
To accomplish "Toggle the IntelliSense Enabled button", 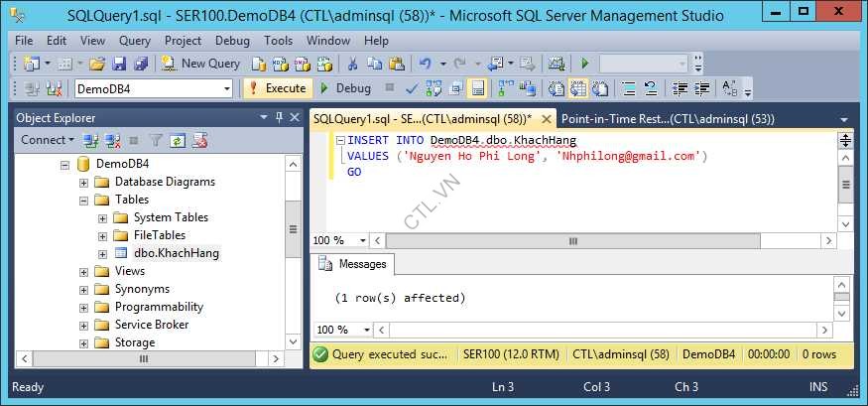I will click(477, 88).
